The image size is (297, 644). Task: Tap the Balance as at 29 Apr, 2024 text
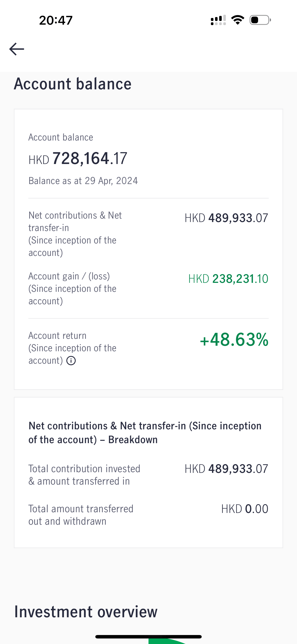(x=83, y=181)
